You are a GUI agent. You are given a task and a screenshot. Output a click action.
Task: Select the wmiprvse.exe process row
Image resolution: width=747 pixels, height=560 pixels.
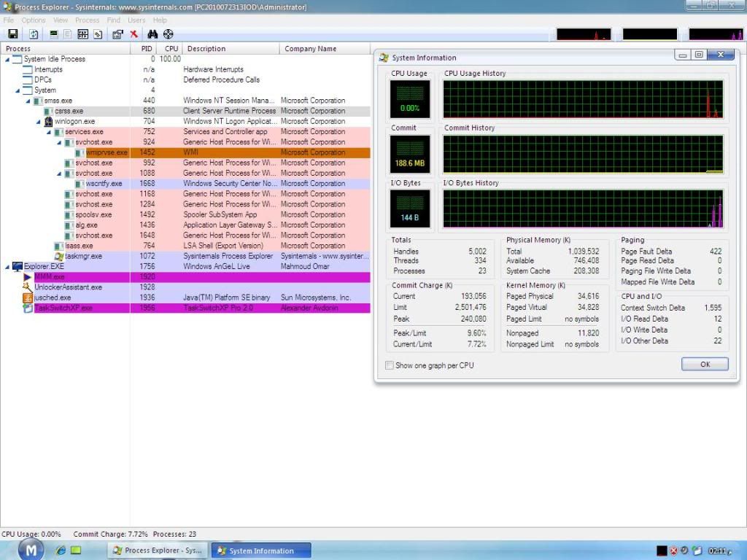click(185, 153)
